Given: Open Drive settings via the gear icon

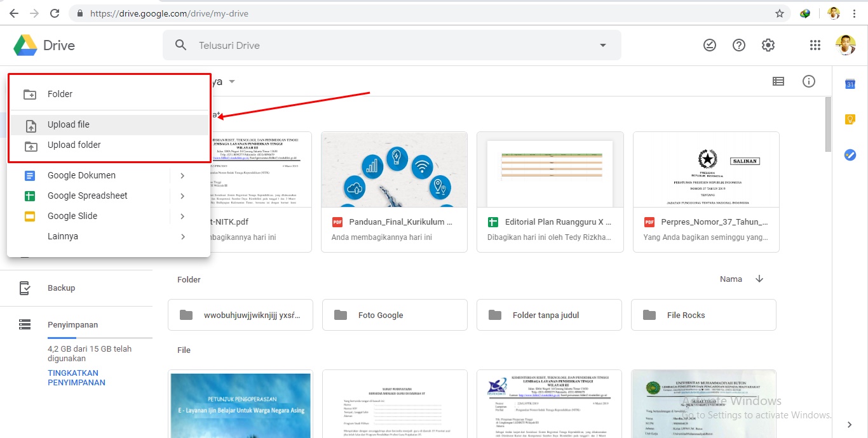Looking at the screenshot, I should tap(768, 45).
